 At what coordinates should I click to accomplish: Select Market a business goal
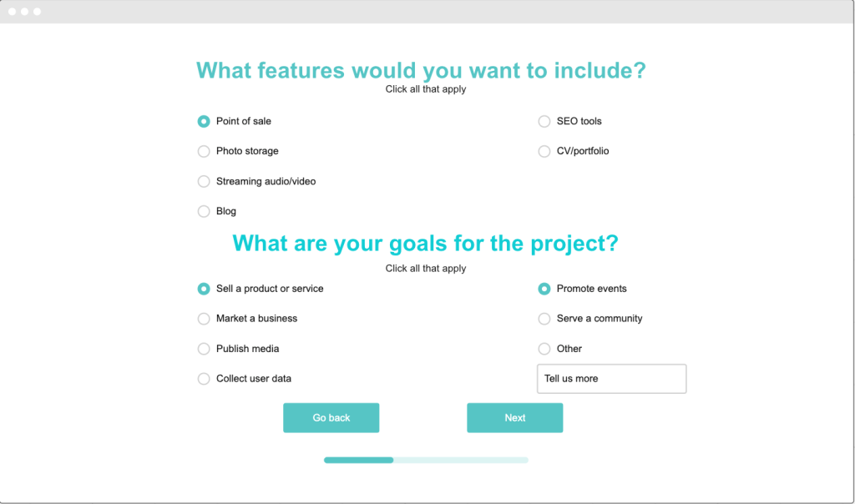click(x=204, y=319)
